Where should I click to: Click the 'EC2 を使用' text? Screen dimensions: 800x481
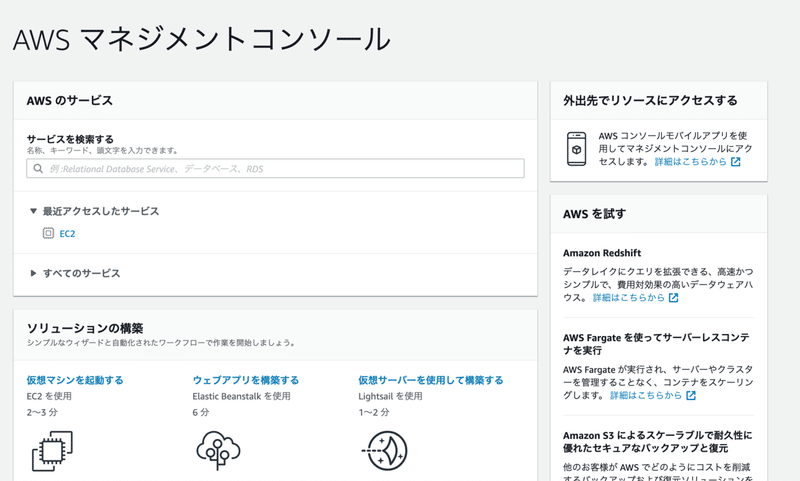point(49,396)
